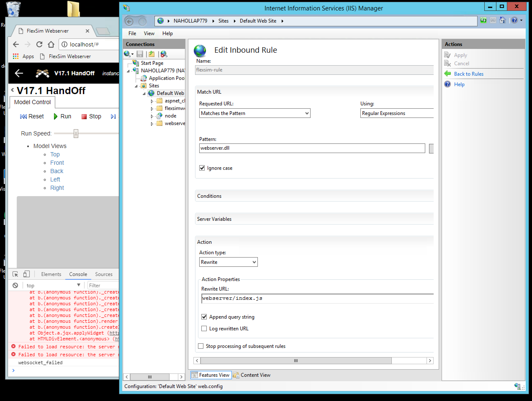
Task: Click the Run model button
Action: click(x=62, y=116)
